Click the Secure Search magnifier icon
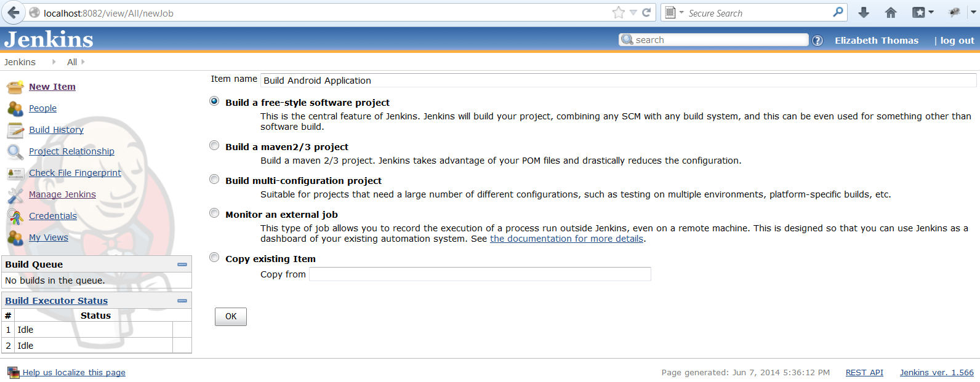Image resolution: width=980 pixels, height=382 pixels. coord(838,12)
